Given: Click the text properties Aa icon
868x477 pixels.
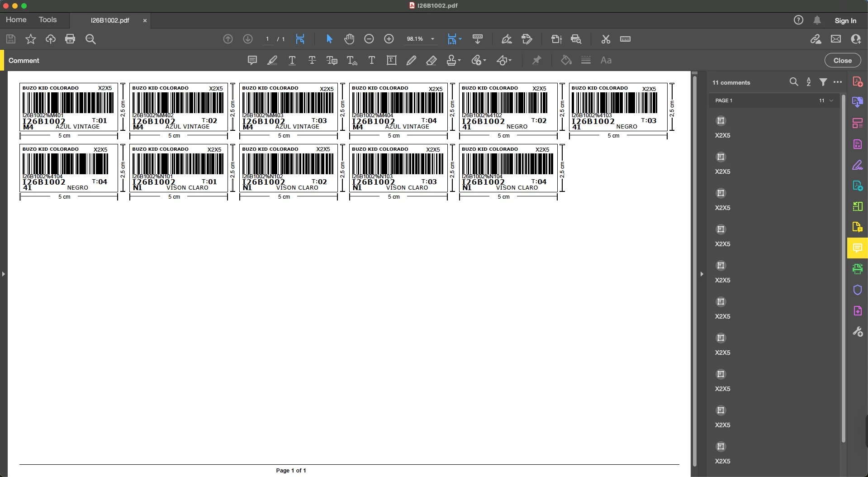Looking at the screenshot, I should pyautogui.click(x=606, y=60).
